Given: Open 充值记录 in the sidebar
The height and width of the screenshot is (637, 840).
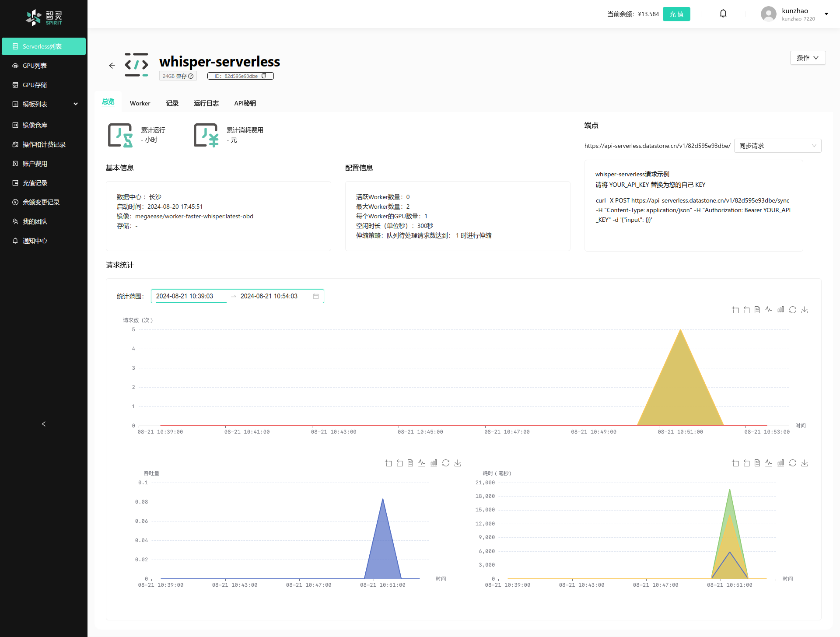Looking at the screenshot, I should pos(44,183).
